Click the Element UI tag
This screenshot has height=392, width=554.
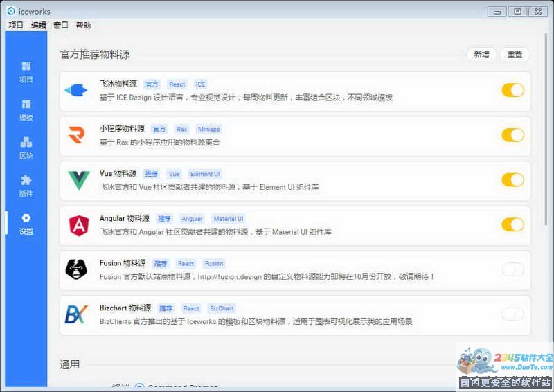click(205, 174)
